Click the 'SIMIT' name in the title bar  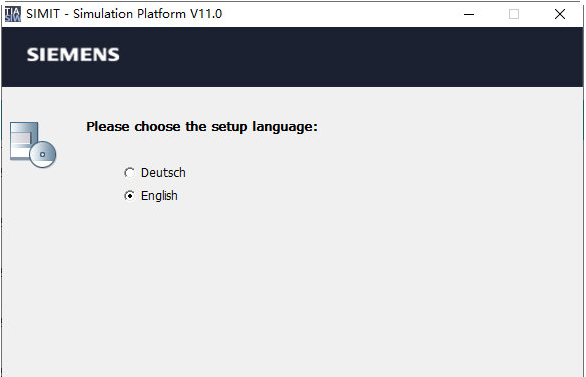tap(43, 14)
